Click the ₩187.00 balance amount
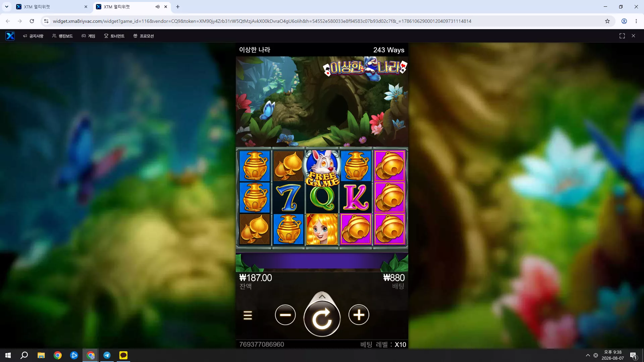Image resolution: width=644 pixels, height=362 pixels. click(256, 278)
